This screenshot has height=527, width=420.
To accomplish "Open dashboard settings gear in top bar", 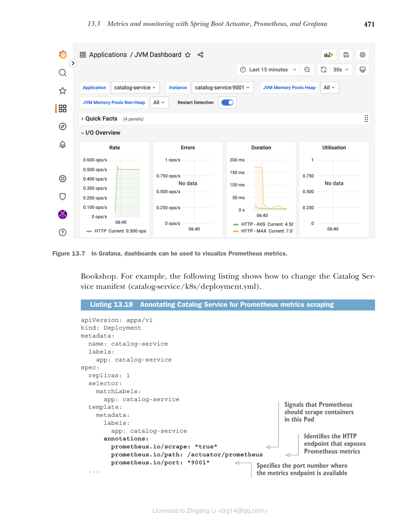I will point(362,55).
